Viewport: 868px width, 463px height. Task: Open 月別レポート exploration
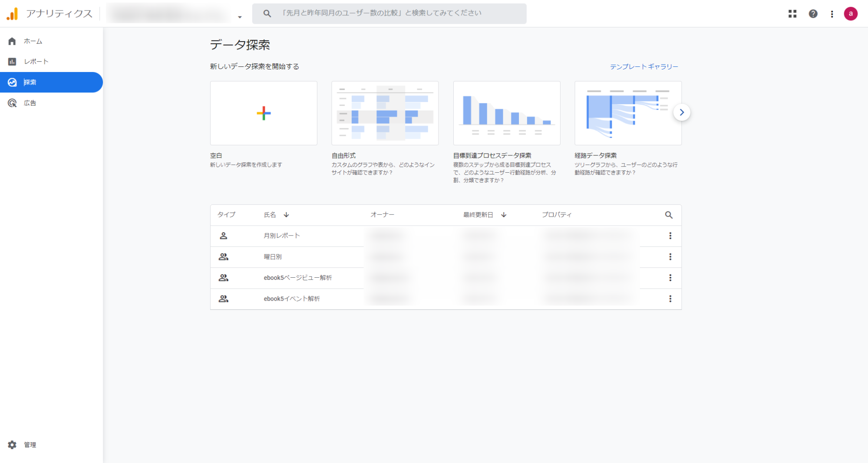pyautogui.click(x=282, y=236)
